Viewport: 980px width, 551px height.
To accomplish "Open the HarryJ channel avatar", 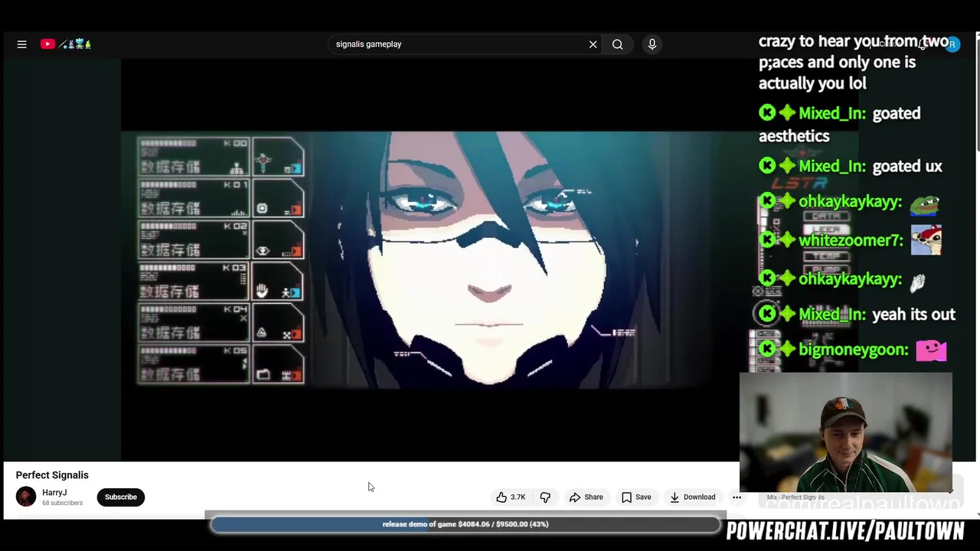I will pyautogui.click(x=26, y=497).
